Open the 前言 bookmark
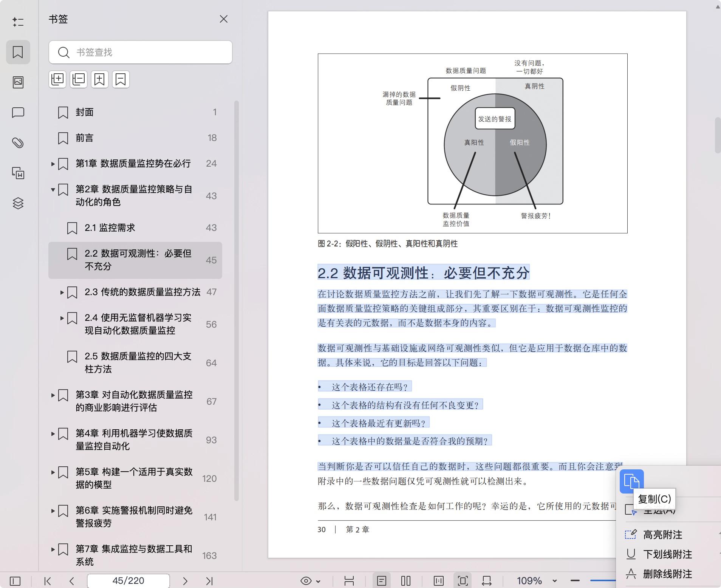Viewport: 721px width, 588px height. click(135, 138)
